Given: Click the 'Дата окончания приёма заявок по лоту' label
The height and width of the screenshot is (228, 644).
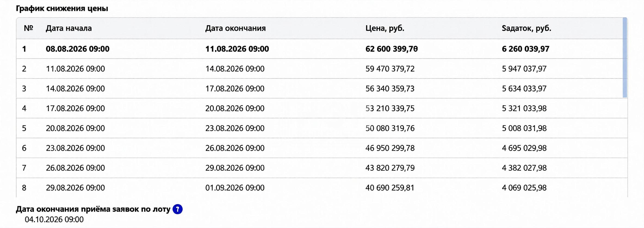Looking at the screenshot, I should coord(93,209).
